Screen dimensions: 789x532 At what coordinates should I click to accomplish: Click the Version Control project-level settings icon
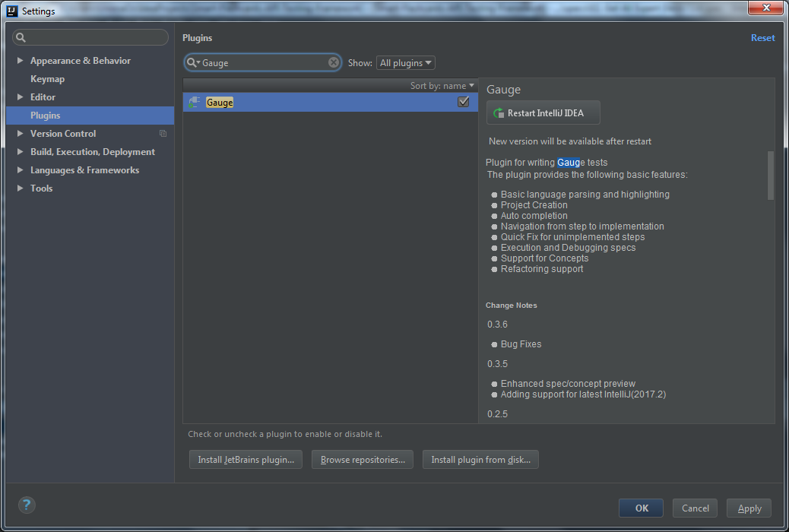click(163, 133)
